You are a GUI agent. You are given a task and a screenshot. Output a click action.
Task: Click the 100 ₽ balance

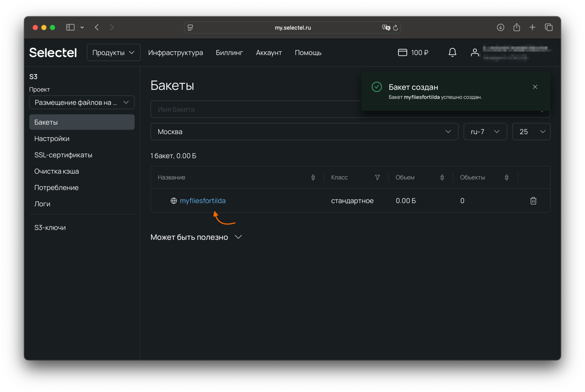420,53
